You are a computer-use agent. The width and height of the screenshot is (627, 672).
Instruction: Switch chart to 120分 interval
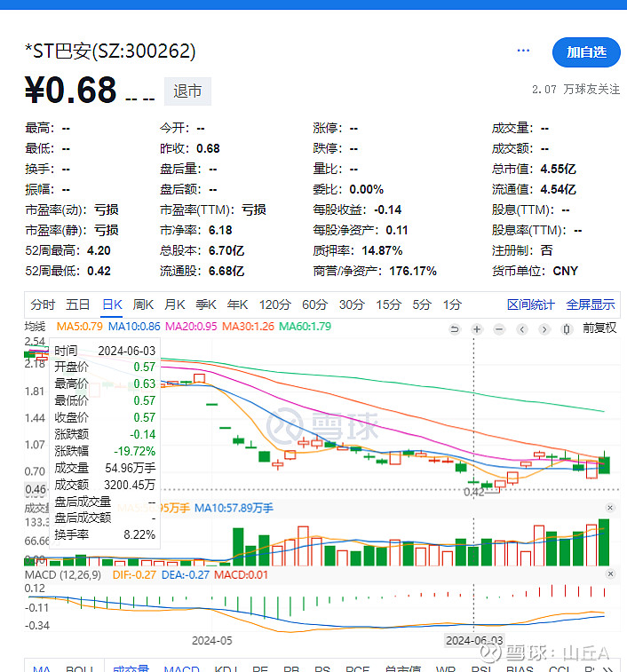[x=275, y=304]
